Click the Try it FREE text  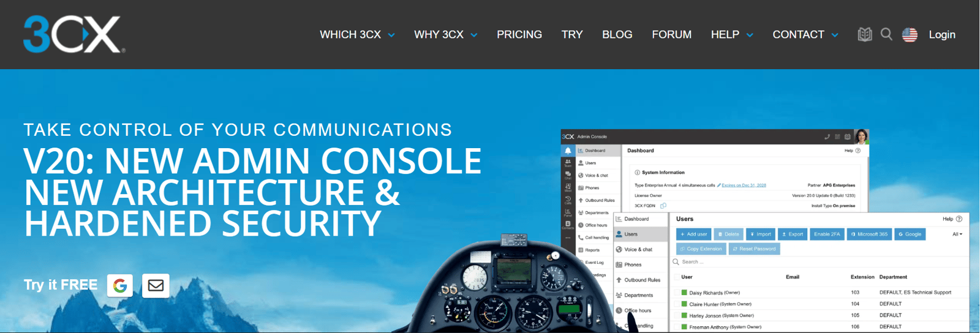[x=61, y=285]
